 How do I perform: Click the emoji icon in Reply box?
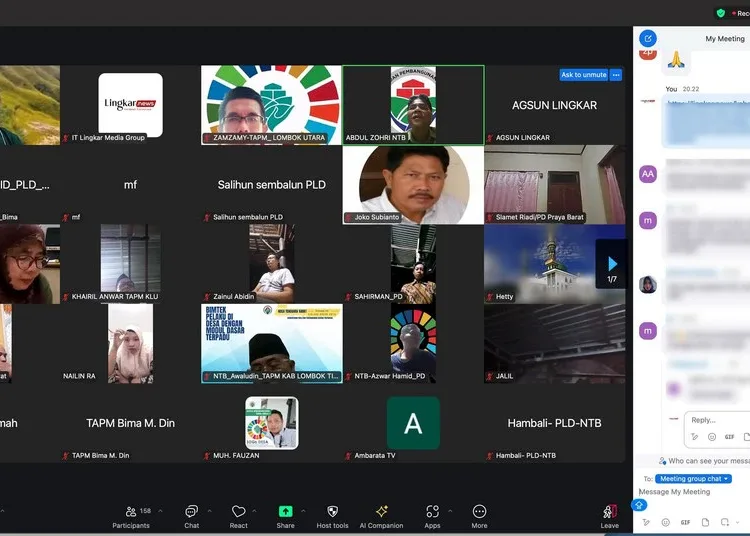click(712, 437)
